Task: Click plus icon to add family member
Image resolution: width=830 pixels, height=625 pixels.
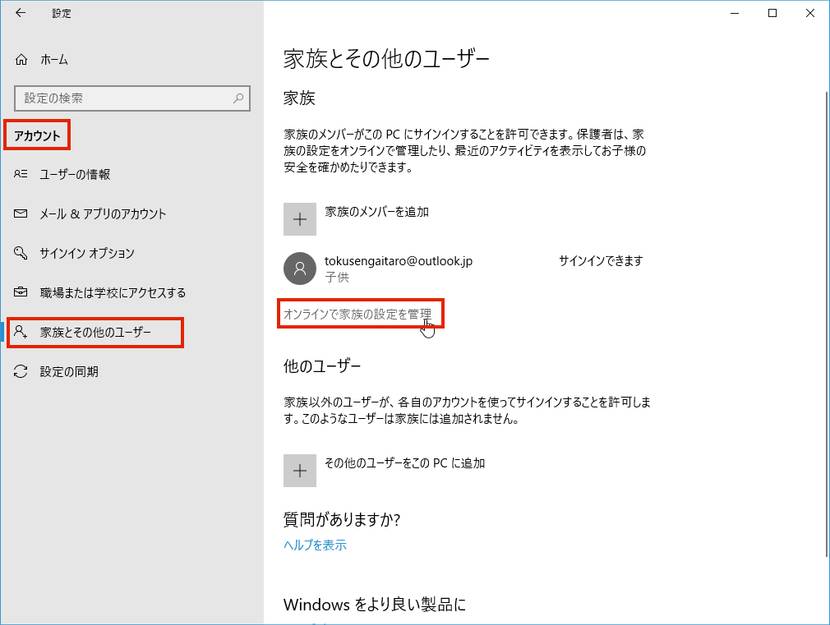Action: [300, 219]
